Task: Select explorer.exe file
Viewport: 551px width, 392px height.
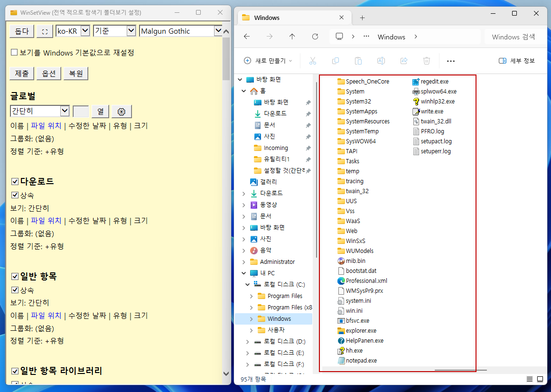Action: click(x=357, y=330)
